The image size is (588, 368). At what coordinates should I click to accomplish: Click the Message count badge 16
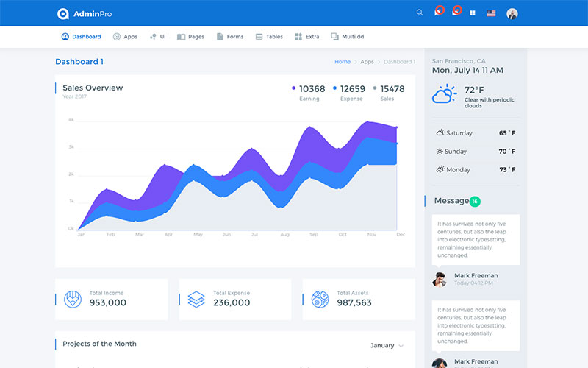(x=475, y=202)
